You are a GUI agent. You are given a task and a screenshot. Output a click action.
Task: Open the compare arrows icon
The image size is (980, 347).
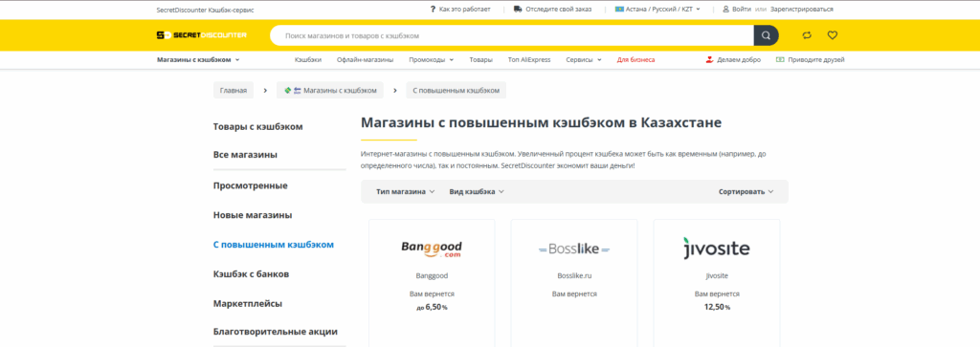coord(807,35)
